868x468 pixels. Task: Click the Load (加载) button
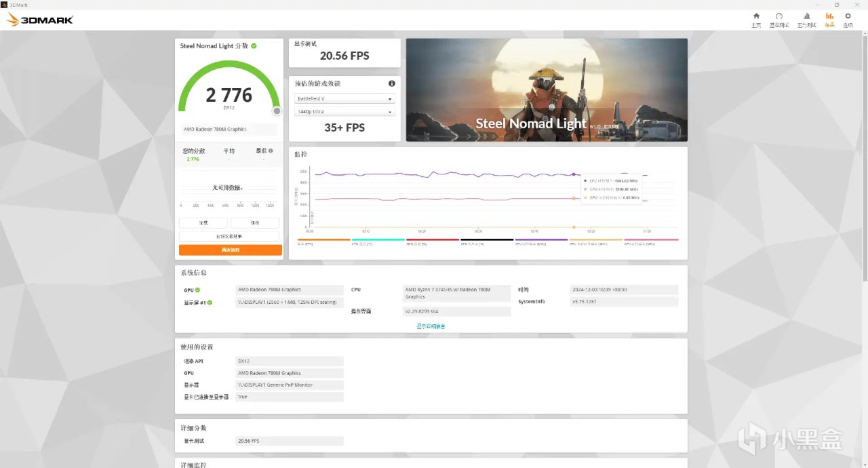coord(203,222)
